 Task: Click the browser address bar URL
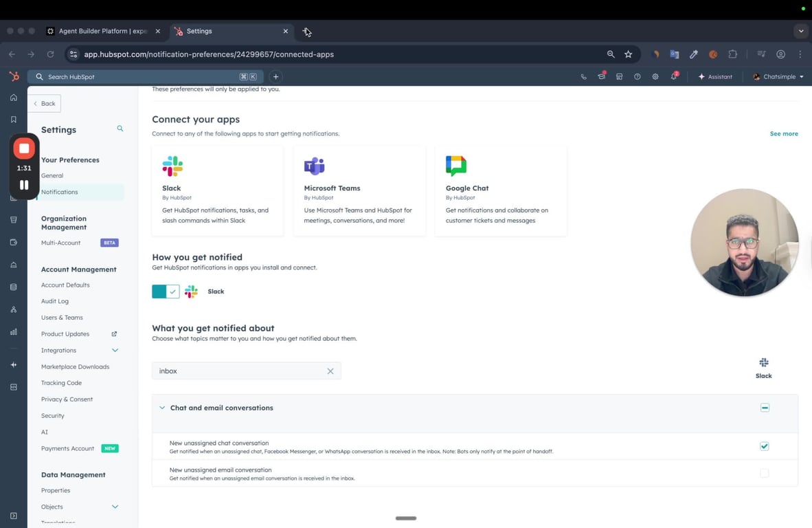[209, 54]
